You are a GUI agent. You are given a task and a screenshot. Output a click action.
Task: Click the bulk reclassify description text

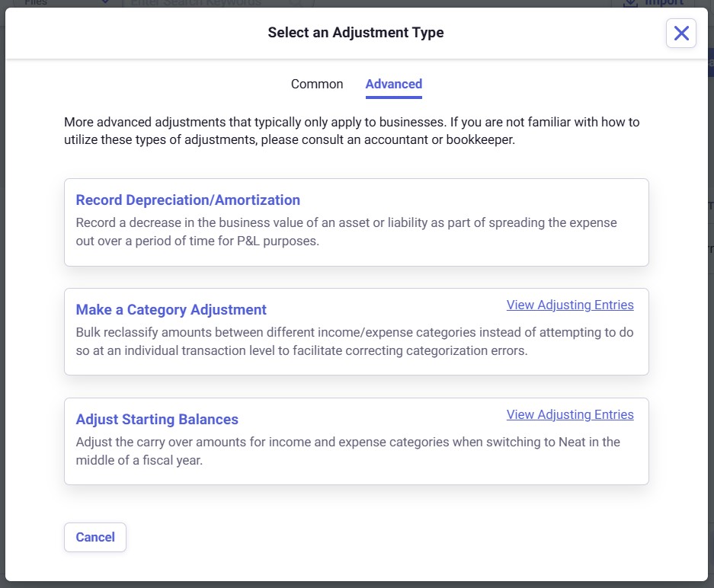tap(354, 342)
